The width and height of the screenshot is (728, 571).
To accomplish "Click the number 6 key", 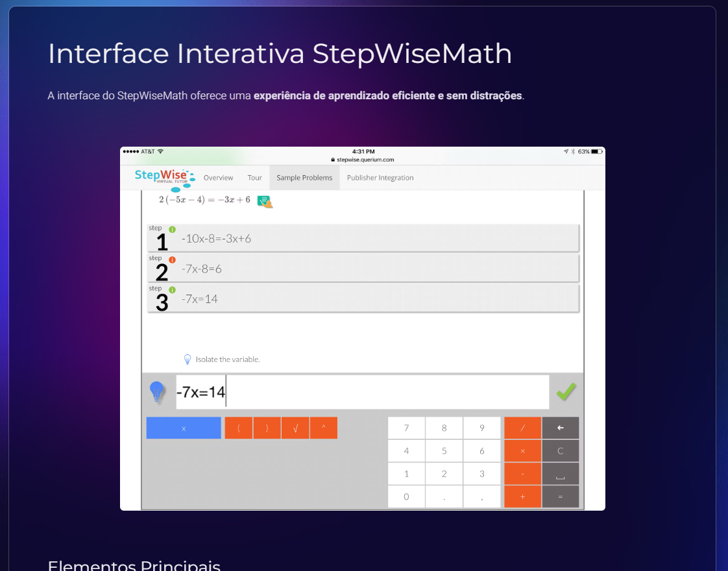I will click(482, 451).
